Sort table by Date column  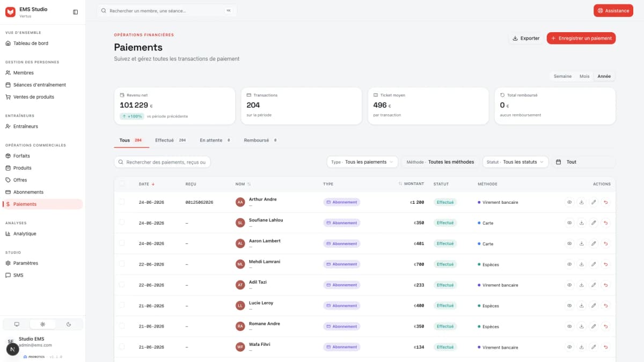click(x=147, y=184)
